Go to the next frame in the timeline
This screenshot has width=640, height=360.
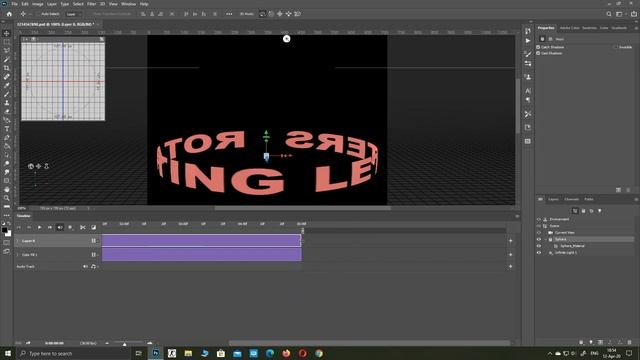49,227
